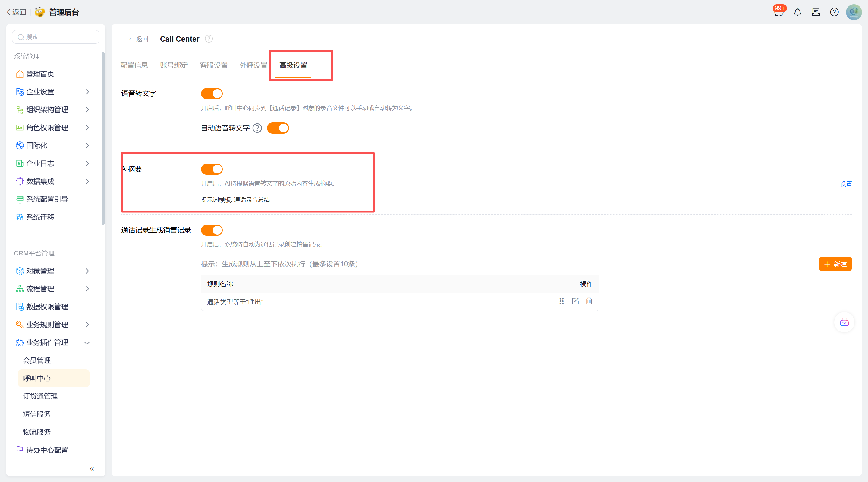This screenshot has height=482, width=868.
Task: Open the chat messages icon with 99+ badge
Action: 778,12
